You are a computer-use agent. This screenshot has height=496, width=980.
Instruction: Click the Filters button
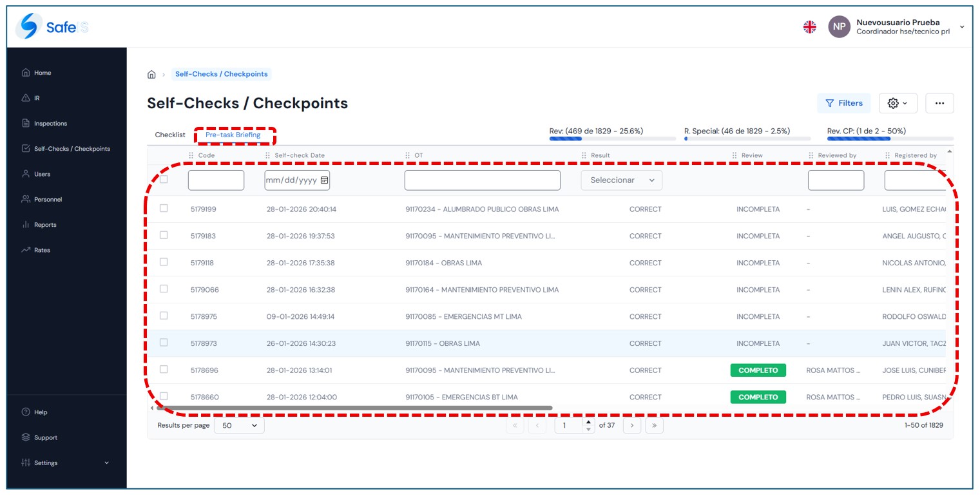click(x=843, y=103)
